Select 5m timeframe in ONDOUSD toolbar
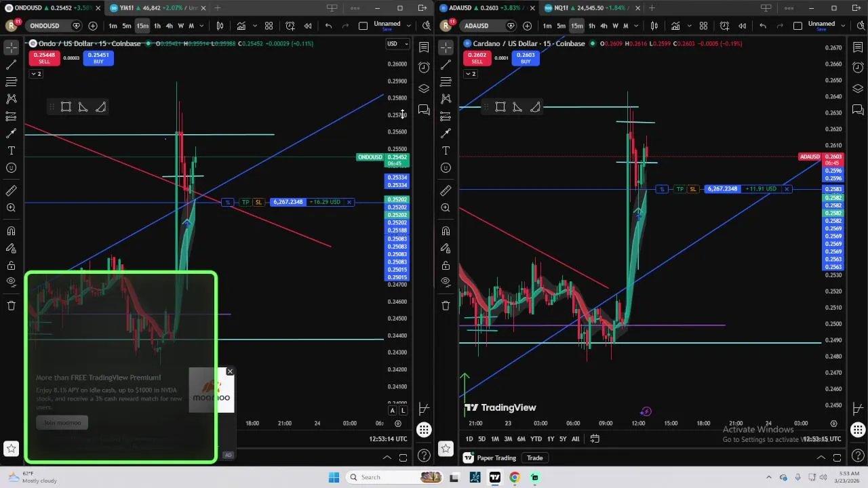The height and width of the screenshot is (488, 868). click(x=127, y=26)
